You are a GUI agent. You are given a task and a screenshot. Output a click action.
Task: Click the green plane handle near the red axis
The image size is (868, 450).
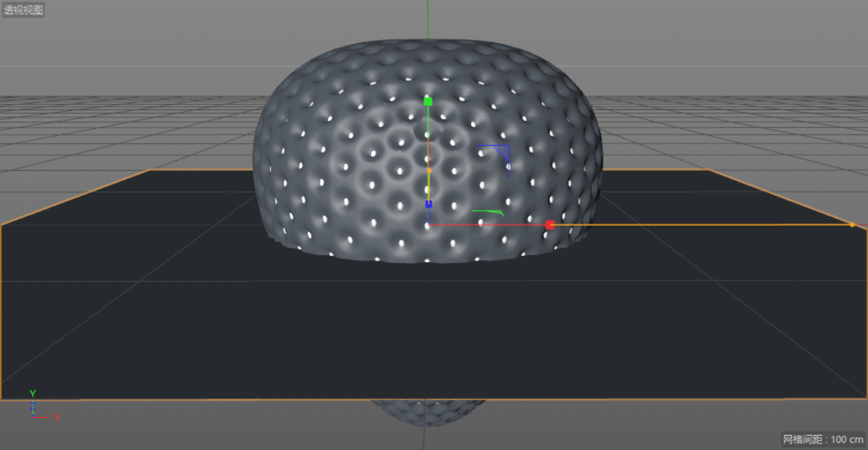489,212
